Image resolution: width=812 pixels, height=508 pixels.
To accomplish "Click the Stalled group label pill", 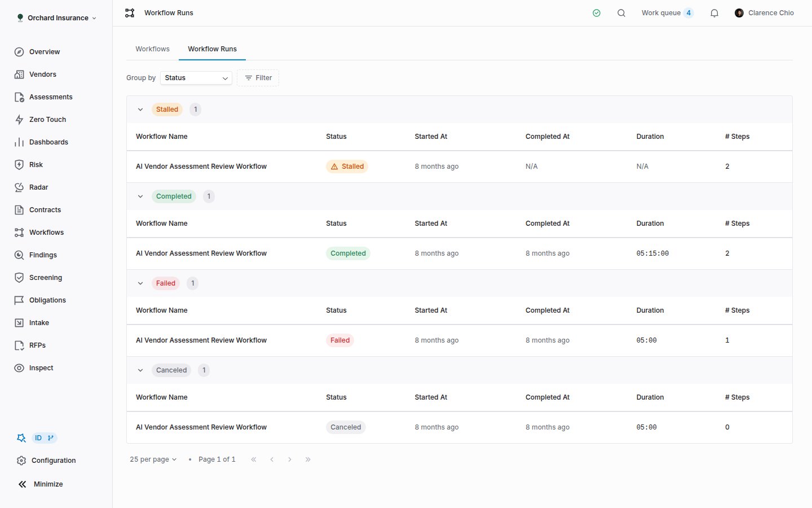I will [167, 110].
